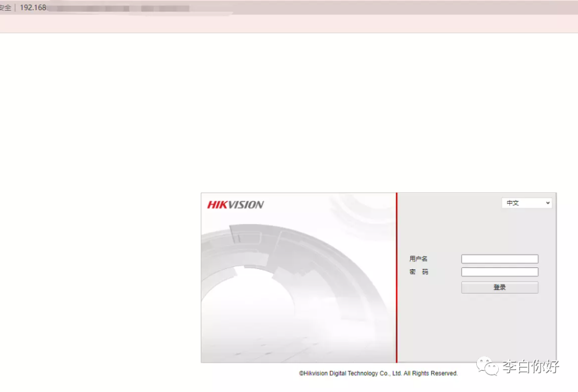Click the 密码 label text
Screen dimensions: 578x392
419,272
